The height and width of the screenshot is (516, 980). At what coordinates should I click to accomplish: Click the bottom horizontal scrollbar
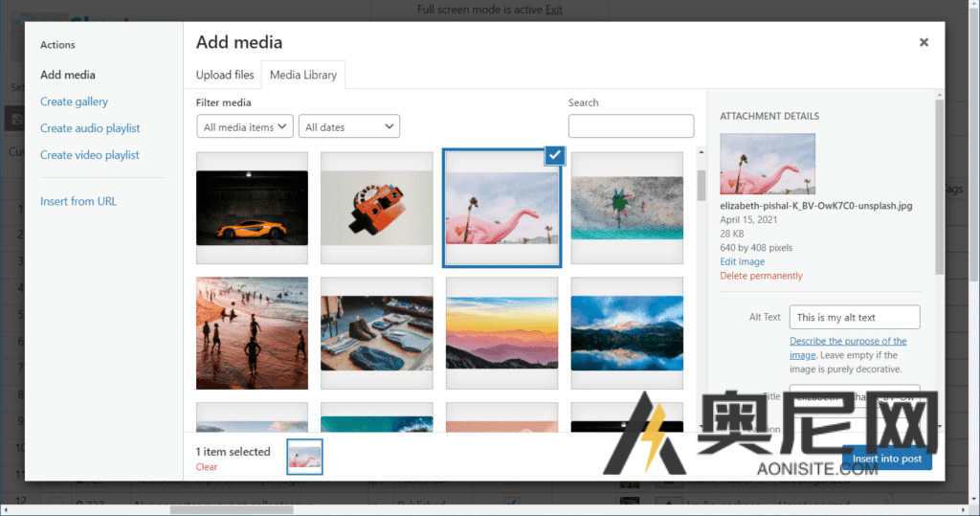pyautogui.click(x=232, y=510)
